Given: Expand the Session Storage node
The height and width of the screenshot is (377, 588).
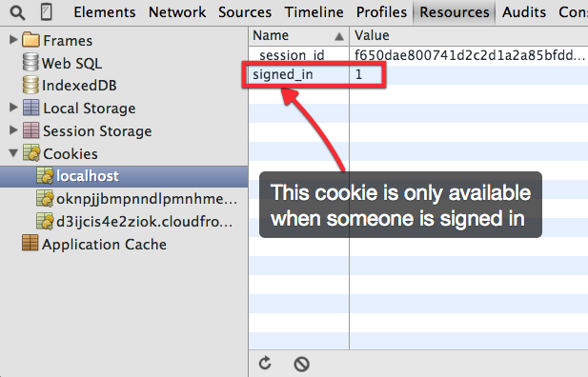Looking at the screenshot, I should (13, 130).
